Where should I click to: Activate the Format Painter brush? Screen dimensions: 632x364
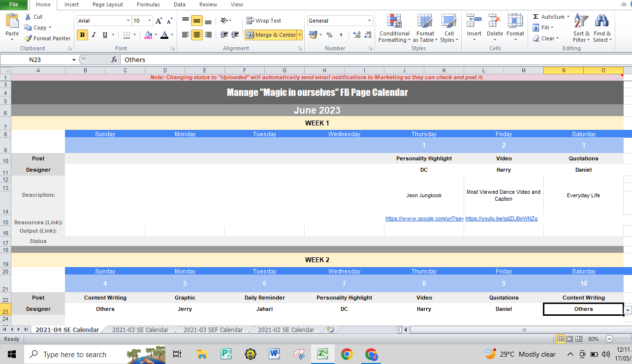point(28,38)
